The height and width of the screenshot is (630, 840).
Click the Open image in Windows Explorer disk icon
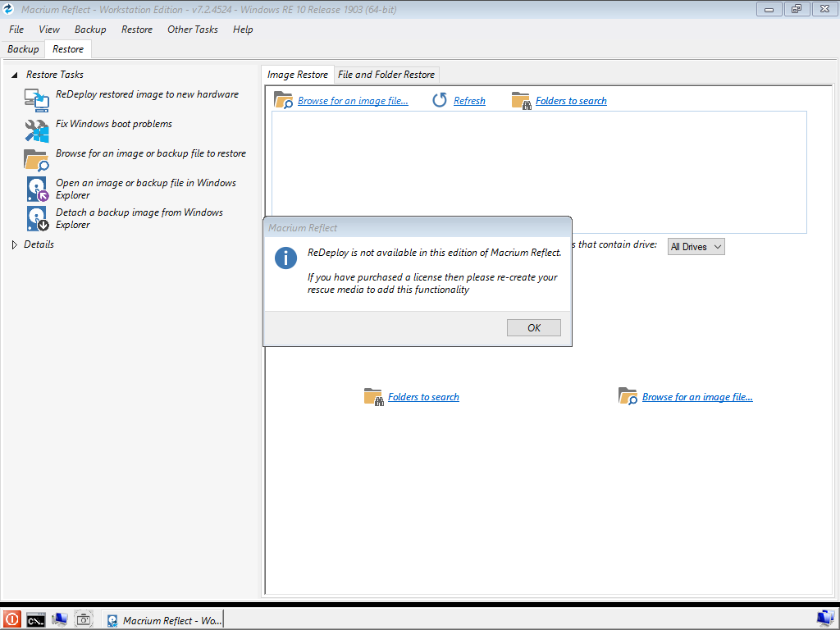tap(38, 189)
